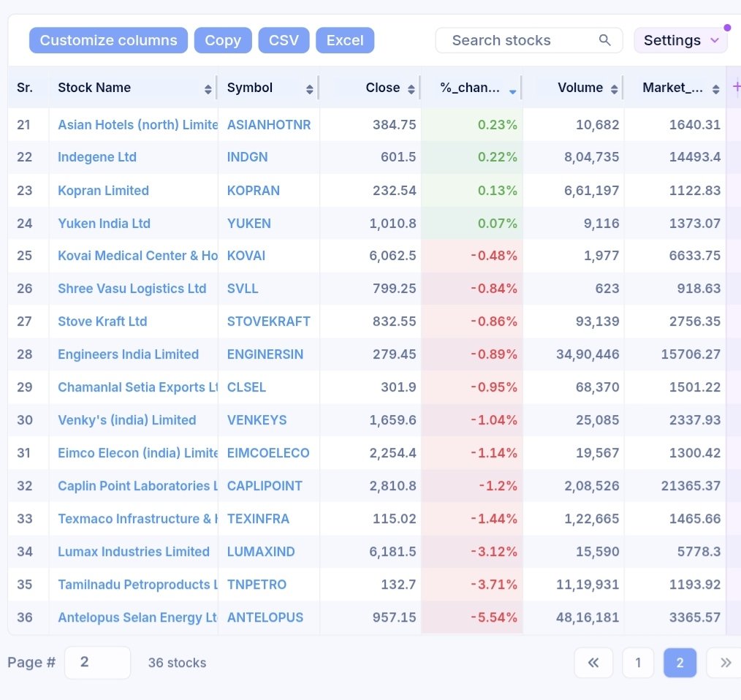Click the market cap 21365.37
Screen dimensions: 741x700
point(691,486)
